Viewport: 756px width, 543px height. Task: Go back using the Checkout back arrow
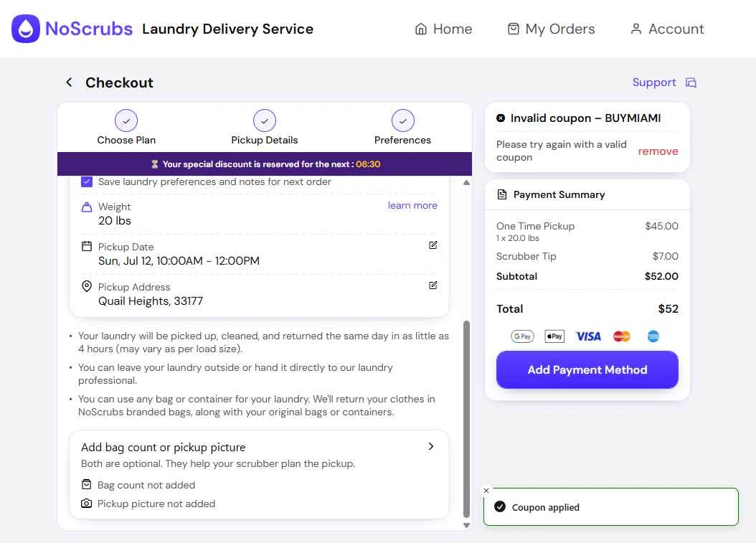point(69,82)
